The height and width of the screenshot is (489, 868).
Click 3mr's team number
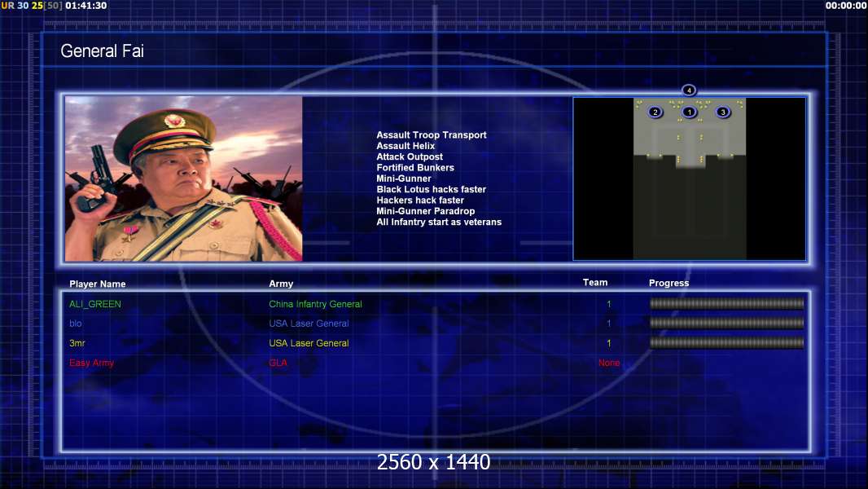click(608, 343)
